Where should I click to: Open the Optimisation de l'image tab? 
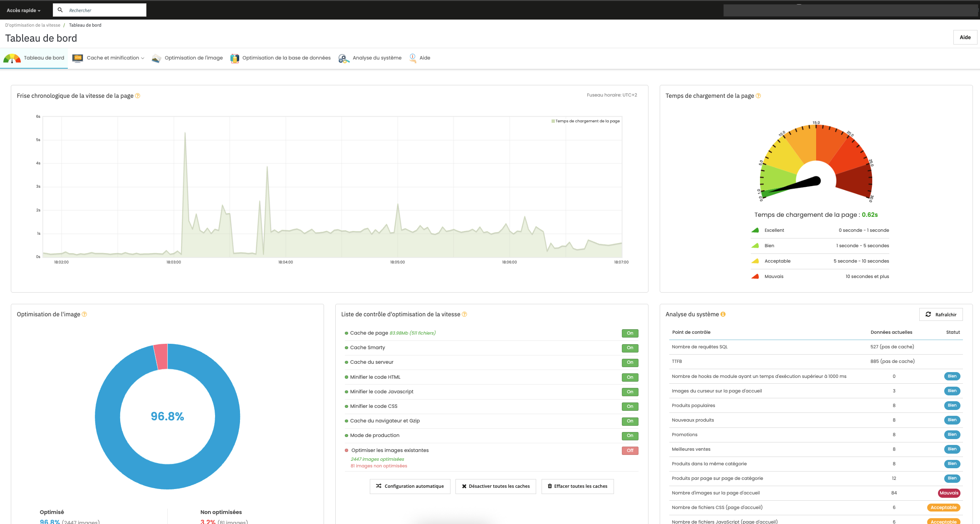tap(187, 58)
